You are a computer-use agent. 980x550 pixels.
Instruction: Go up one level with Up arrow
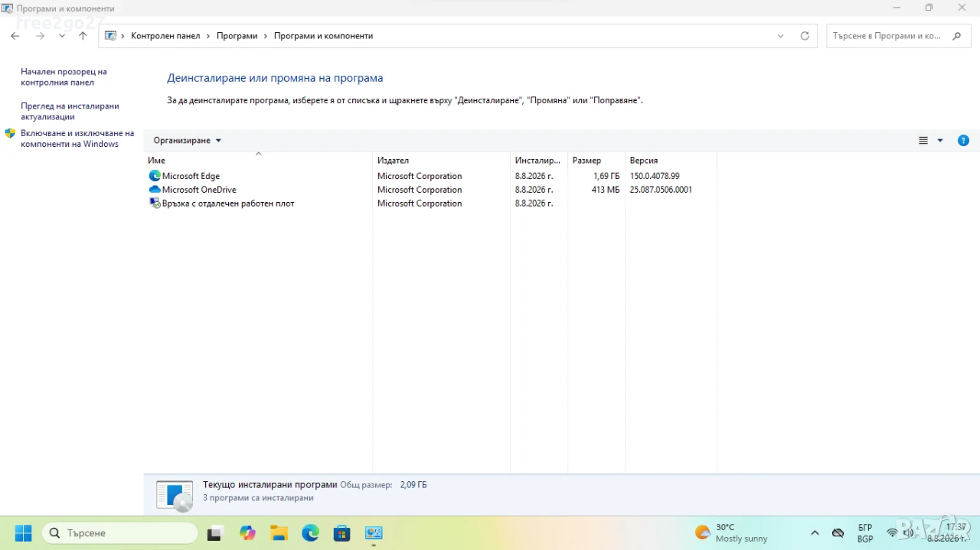point(83,36)
